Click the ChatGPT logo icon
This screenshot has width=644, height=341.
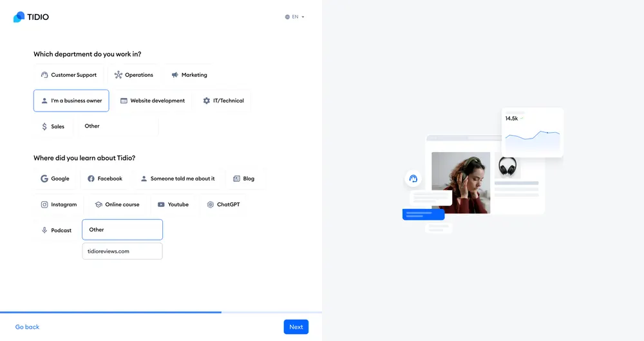[211, 204]
